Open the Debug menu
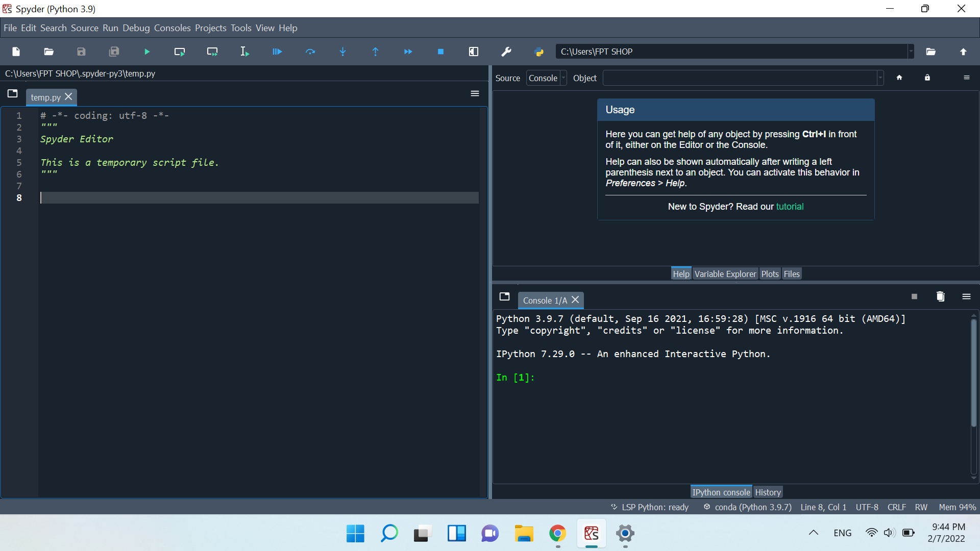 [136, 28]
